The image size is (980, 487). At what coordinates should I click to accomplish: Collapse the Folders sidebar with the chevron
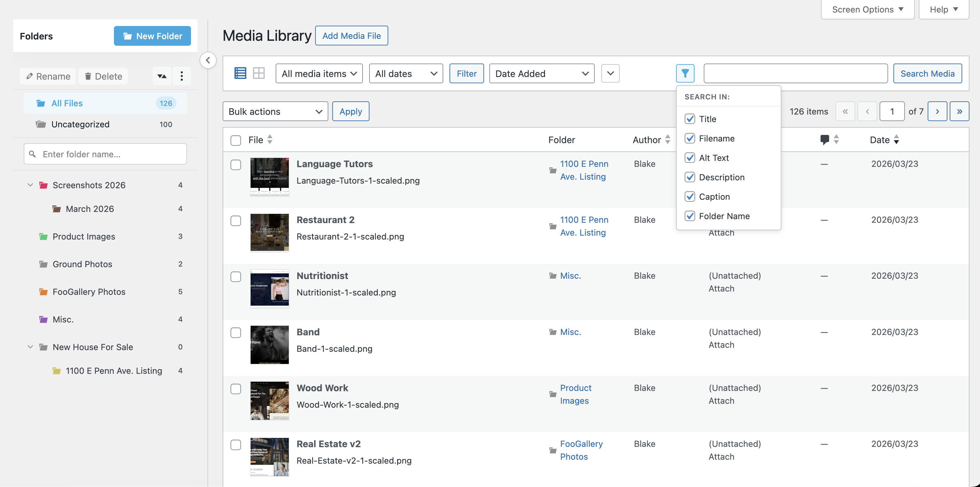208,61
